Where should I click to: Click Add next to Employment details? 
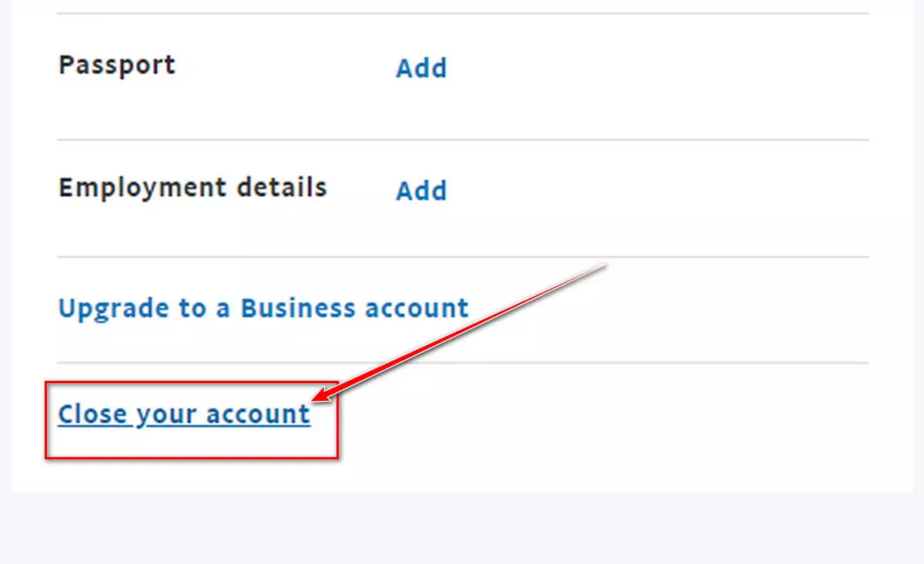421,191
